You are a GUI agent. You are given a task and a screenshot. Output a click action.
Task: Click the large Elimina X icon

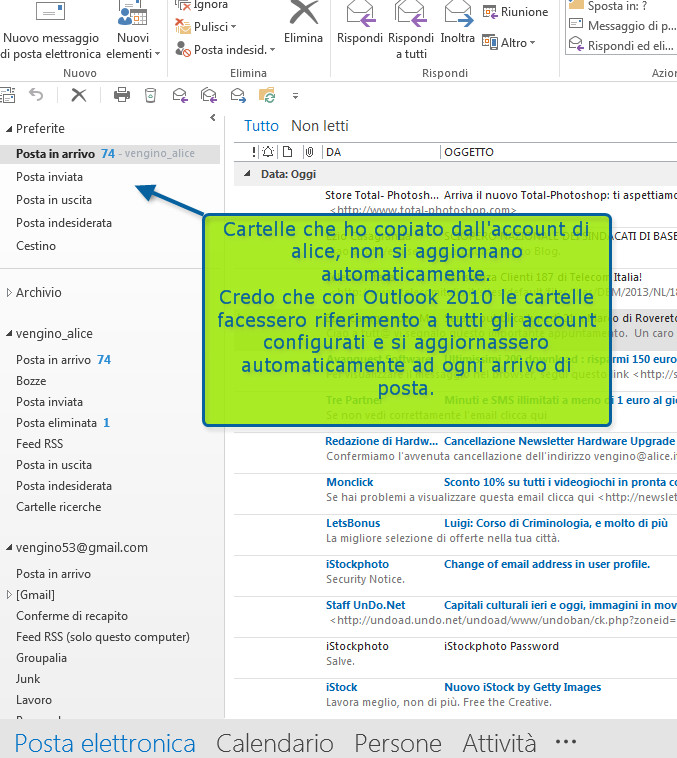point(304,13)
